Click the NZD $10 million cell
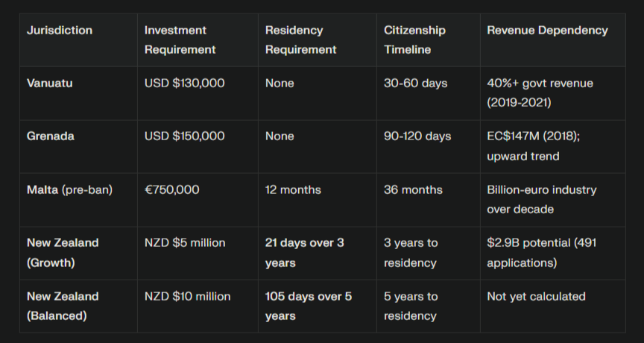 tap(188, 296)
